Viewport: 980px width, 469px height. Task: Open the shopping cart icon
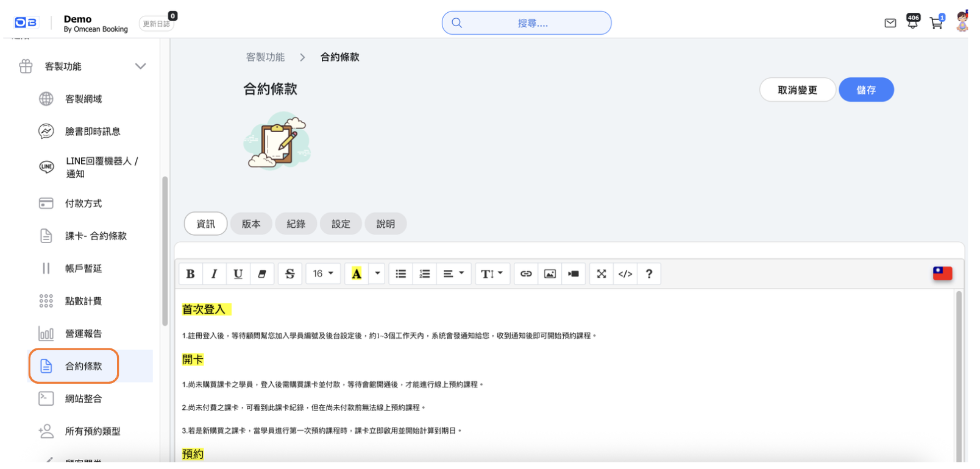coord(936,23)
